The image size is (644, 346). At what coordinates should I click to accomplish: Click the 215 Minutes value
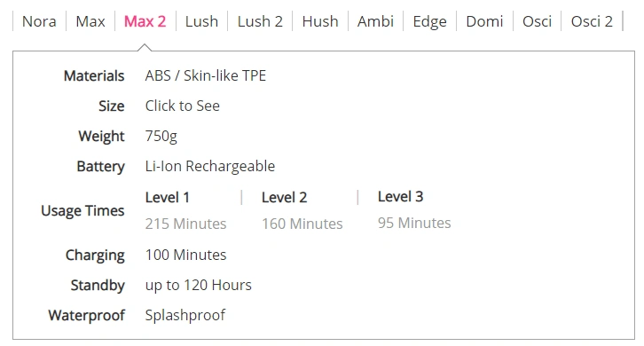(x=185, y=224)
